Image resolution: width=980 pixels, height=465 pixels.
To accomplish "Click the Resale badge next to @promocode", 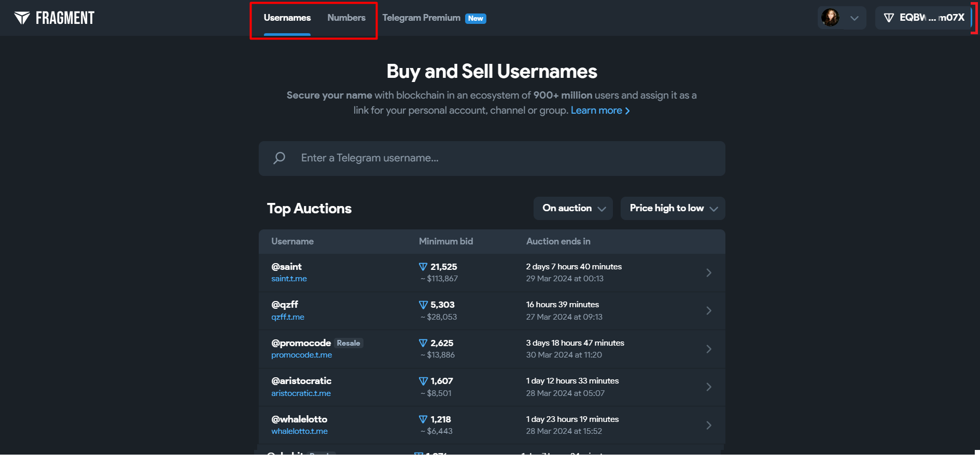I will tap(348, 343).
